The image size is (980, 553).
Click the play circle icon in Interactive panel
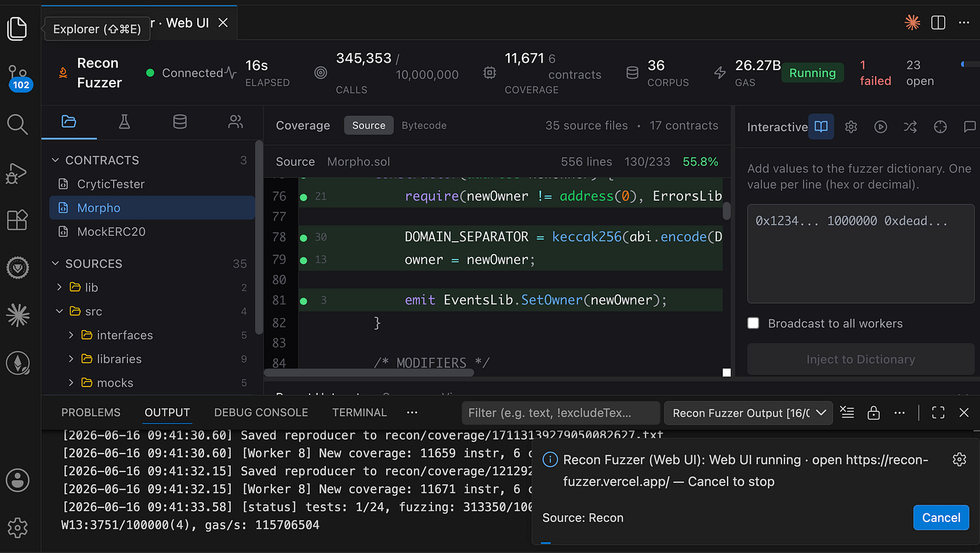(880, 127)
